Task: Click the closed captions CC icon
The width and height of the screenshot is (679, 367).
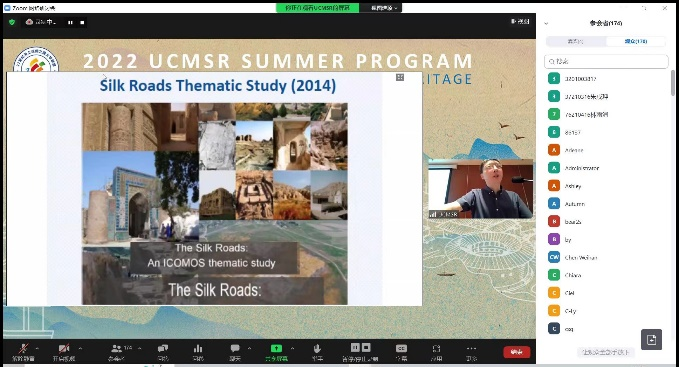Action: pyautogui.click(x=401, y=348)
